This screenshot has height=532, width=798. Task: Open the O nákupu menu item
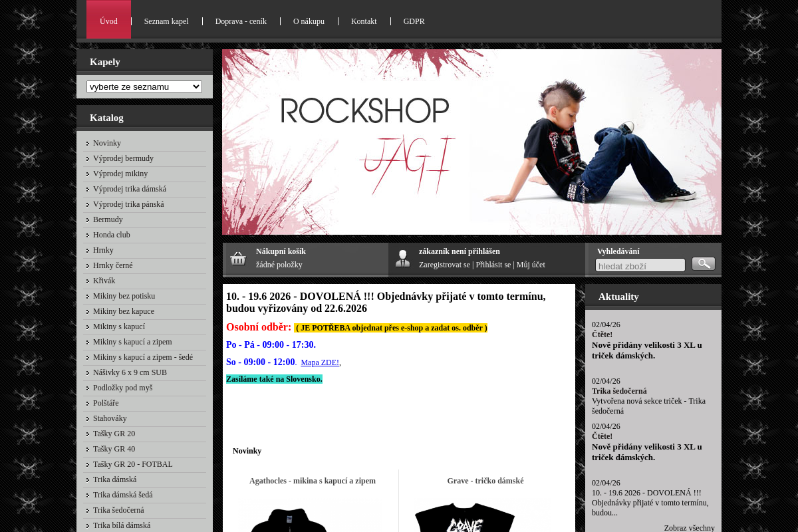click(309, 21)
